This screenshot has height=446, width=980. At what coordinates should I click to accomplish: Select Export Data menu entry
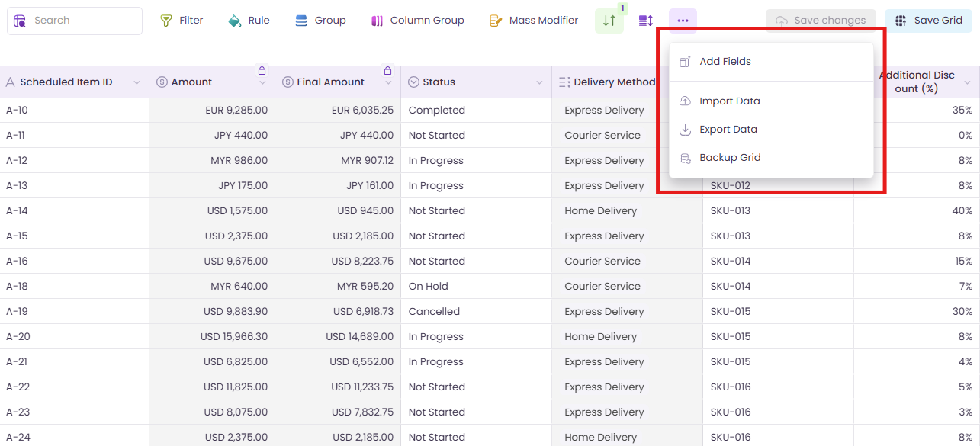coord(728,130)
